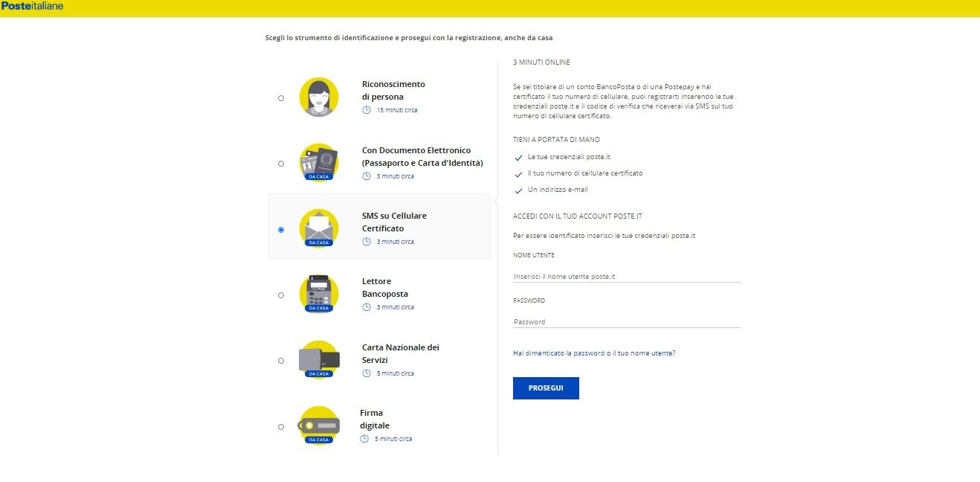The height and width of the screenshot is (482, 980).
Task: Click the Riconoscimento di persona title text
Action: coord(393,91)
